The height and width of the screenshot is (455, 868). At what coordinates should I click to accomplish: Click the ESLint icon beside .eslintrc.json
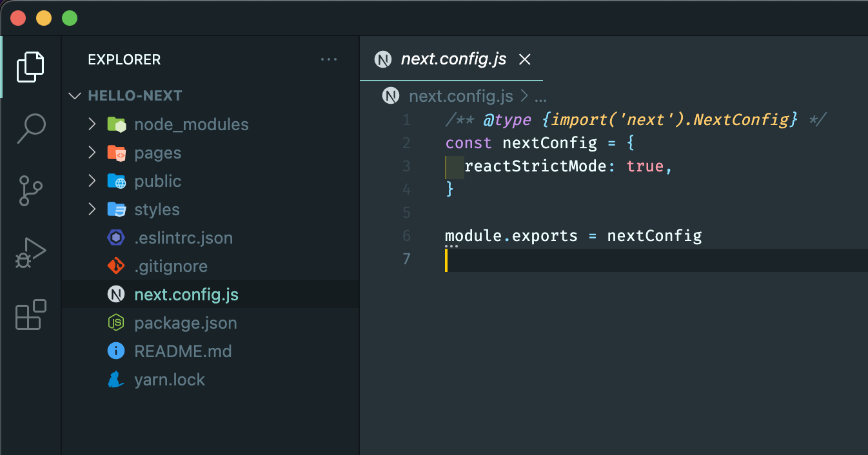tap(116, 238)
